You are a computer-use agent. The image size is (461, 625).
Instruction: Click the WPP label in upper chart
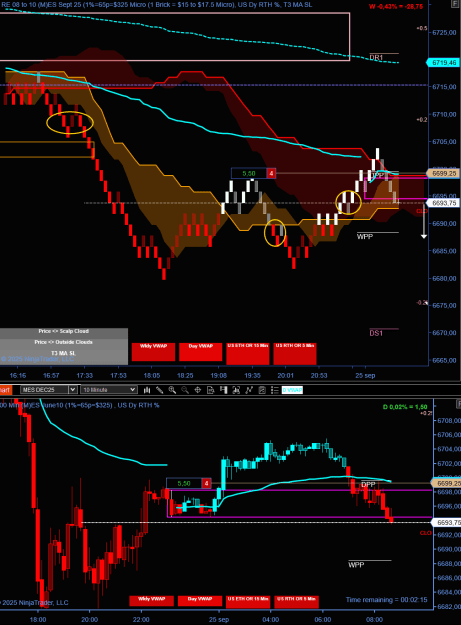[x=365, y=237]
